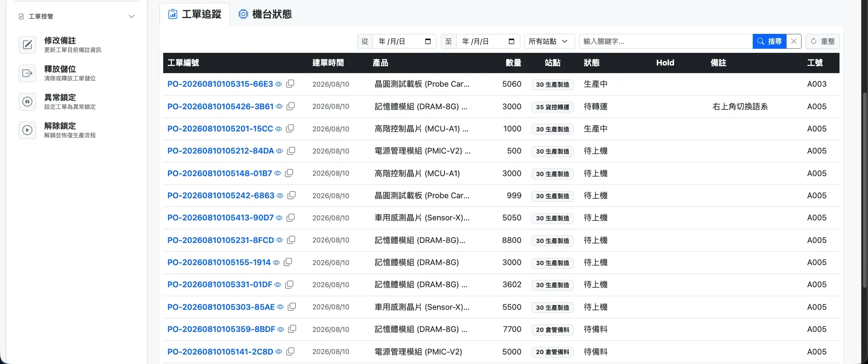Copy order number PO-20260810105331-01DF
This screenshot has height=364, width=868.
point(289,284)
